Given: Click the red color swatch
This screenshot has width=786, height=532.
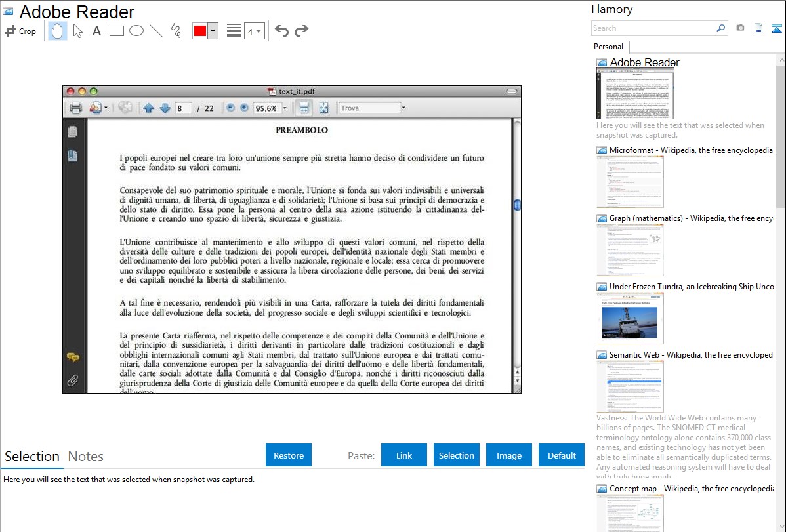Looking at the screenshot, I should [199, 31].
